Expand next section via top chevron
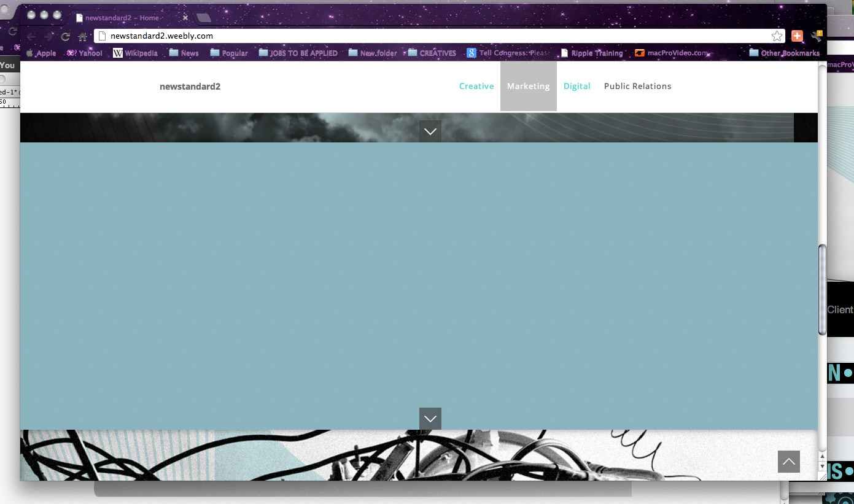The width and height of the screenshot is (854, 504). point(430,131)
